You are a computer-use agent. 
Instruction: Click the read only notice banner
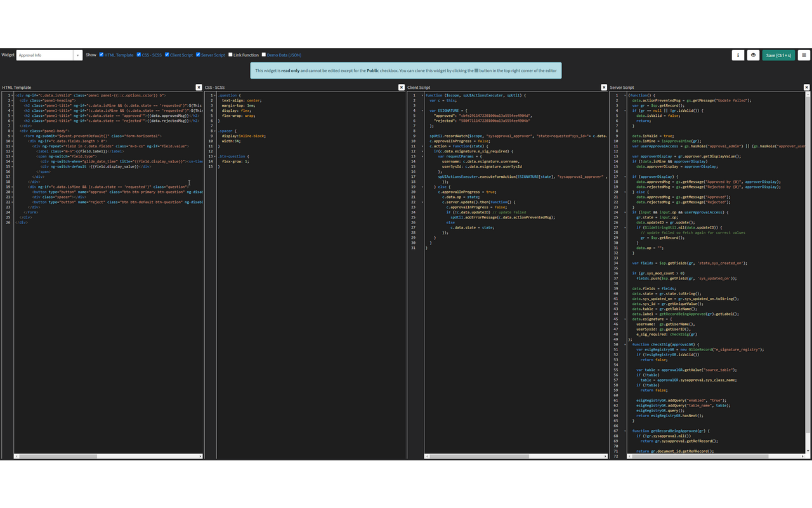(406, 70)
